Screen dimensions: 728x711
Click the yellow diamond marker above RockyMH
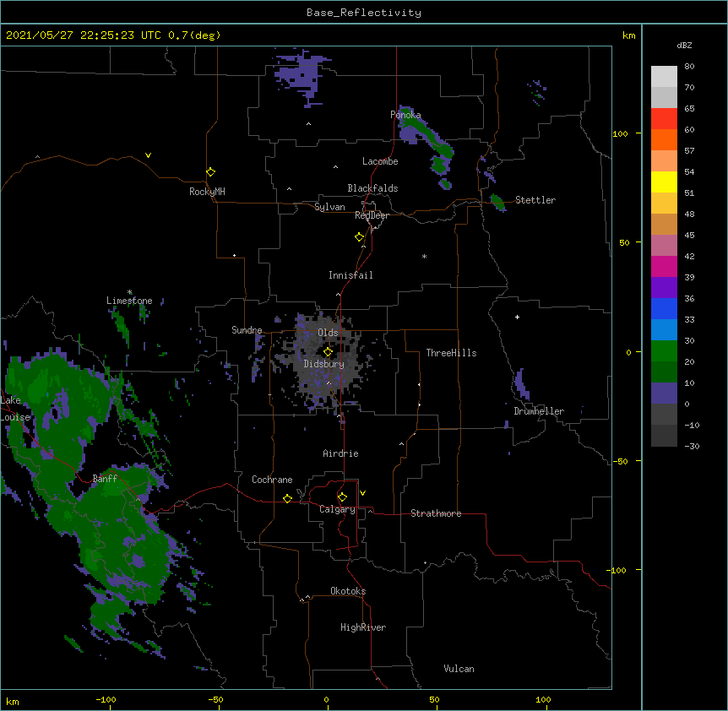[210, 171]
